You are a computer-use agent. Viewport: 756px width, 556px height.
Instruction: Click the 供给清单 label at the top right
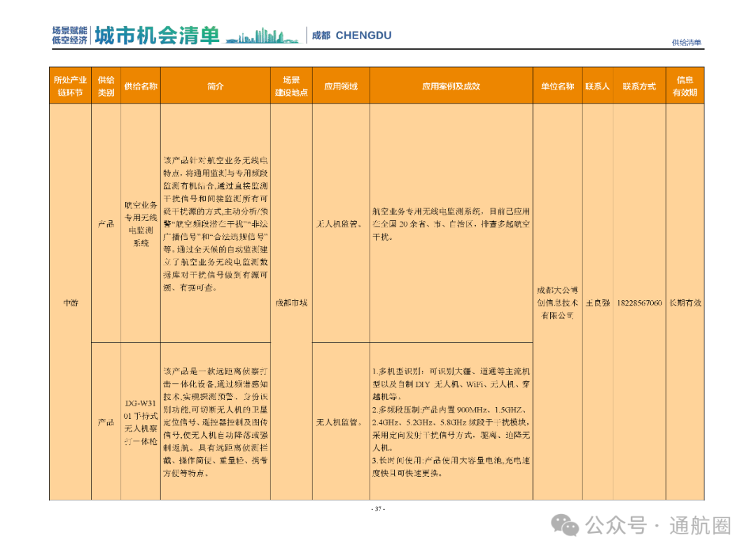pos(687,43)
